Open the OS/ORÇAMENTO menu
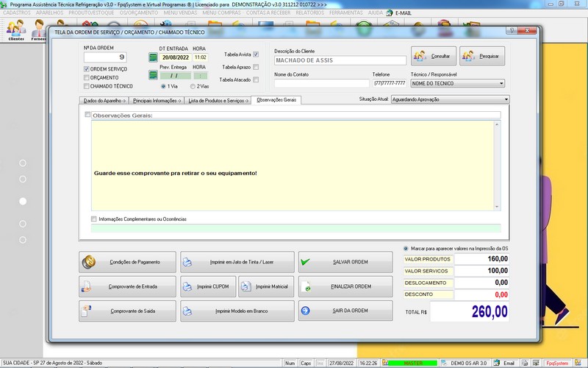Viewport: 588px width, 368px height. coord(139,13)
